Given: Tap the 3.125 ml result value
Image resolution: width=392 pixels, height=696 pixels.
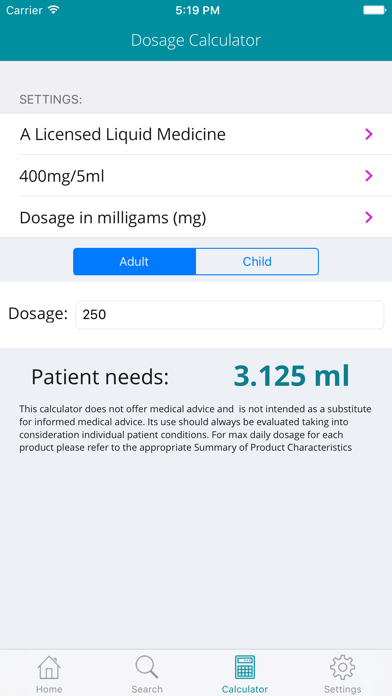Looking at the screenshot, I should [291, 376].
